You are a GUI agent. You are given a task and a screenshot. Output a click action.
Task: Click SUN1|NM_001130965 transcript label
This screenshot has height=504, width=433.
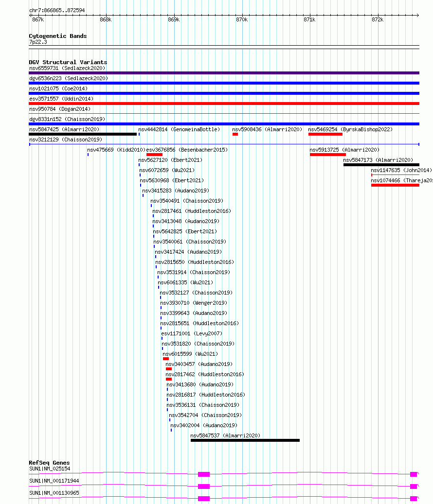tap(54, 493)
